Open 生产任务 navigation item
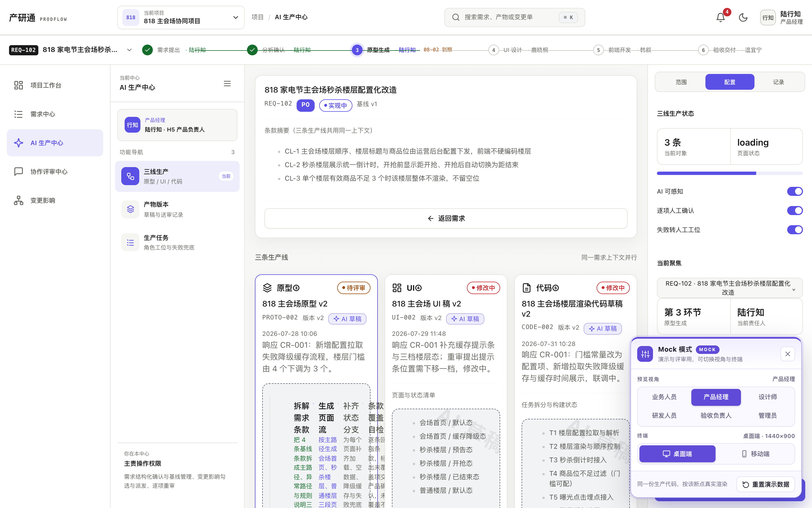 pos(177,242)
